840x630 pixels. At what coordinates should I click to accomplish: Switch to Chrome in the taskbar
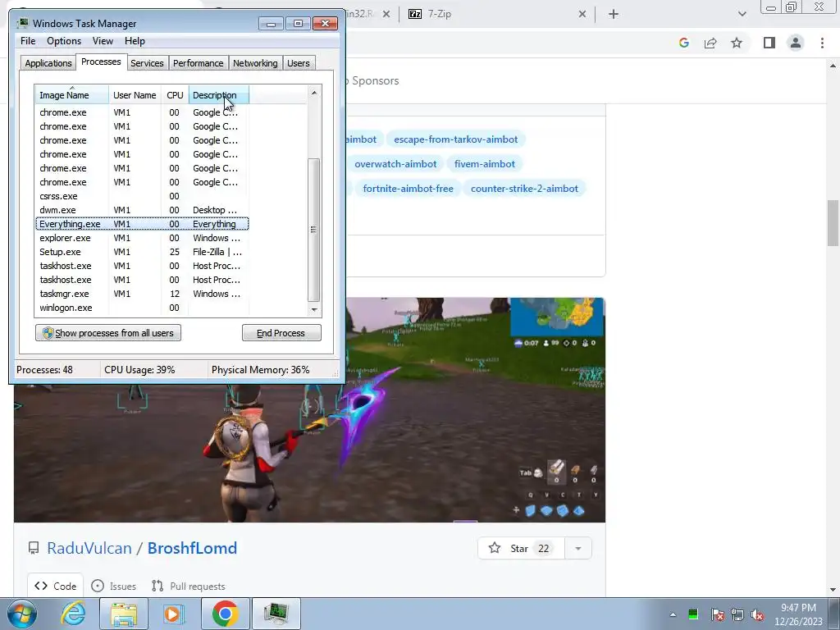[225, 614]
